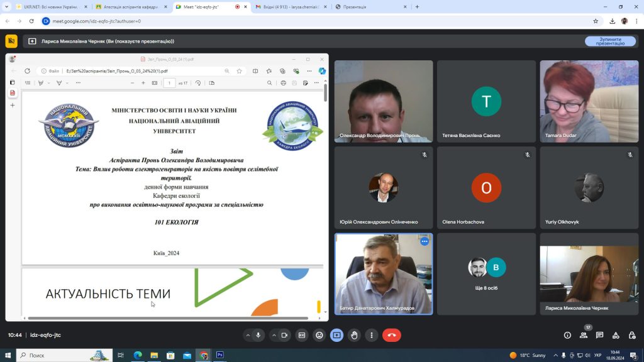
Task: Turn on closed captions in Meet
Action: pos(302,336)
